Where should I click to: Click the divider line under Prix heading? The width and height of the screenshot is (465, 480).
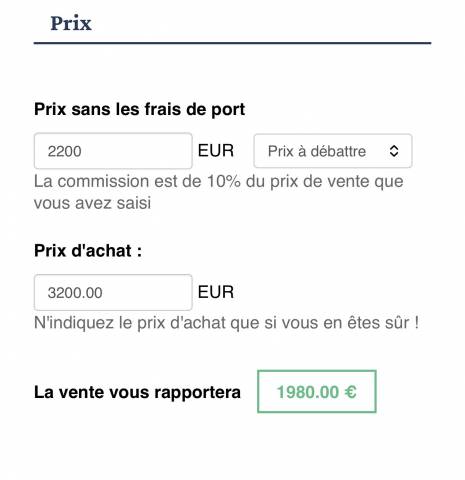232,43
